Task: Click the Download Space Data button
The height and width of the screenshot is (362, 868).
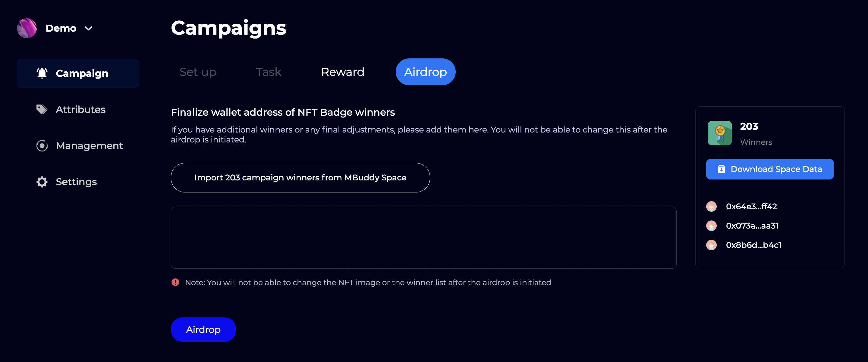Action: (x=770, y=169)
